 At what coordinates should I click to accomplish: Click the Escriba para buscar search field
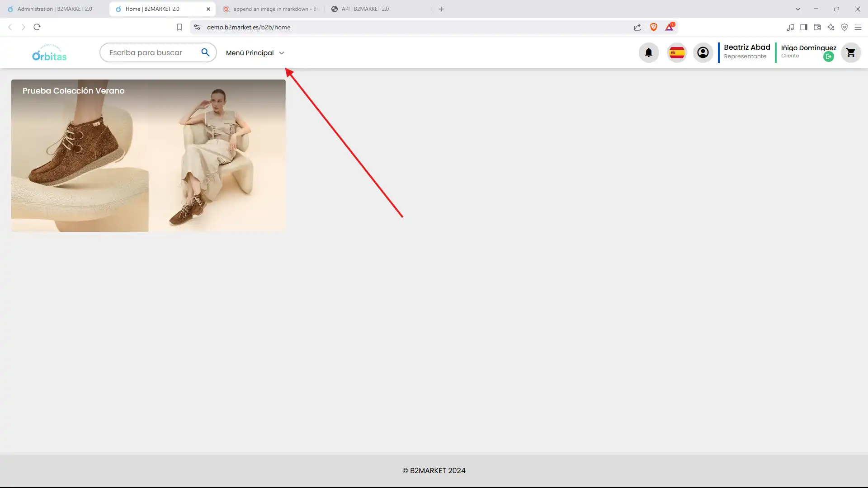coord(149,53)
